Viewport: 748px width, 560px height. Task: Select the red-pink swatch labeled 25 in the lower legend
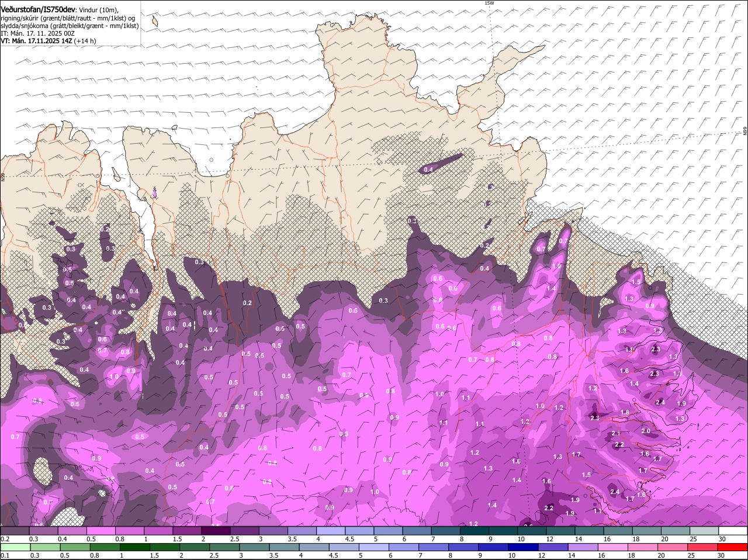[702, 547]
